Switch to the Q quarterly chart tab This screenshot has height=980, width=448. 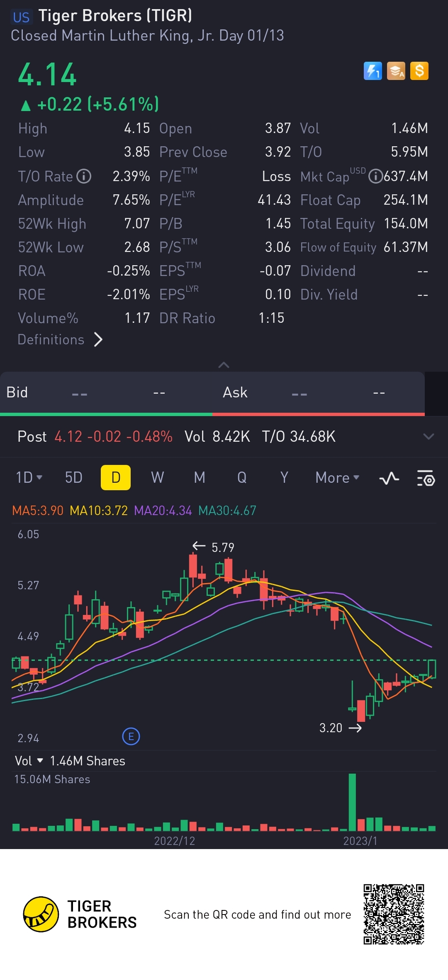(x=242, y=477)
